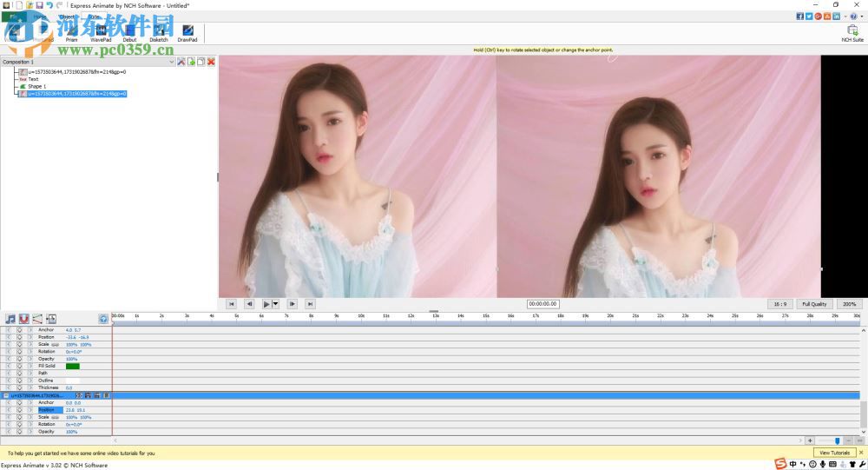This screenshot has width=868, height=470.
Task: Step forward one frame
Action: 293,304
